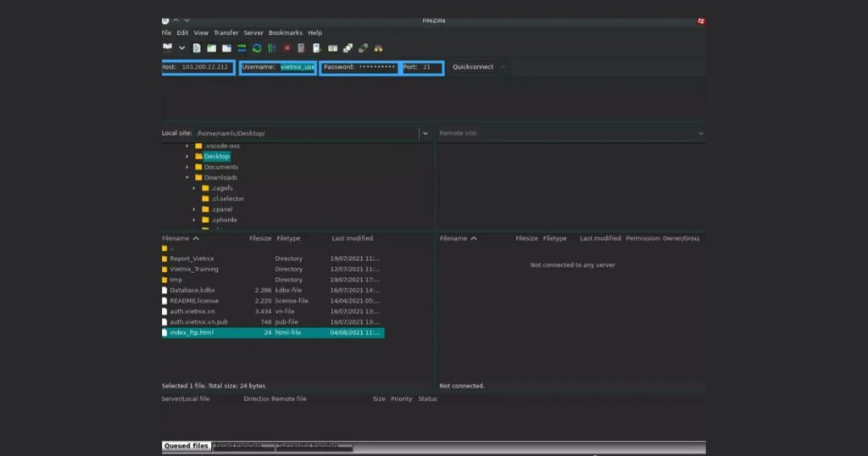Search remote files with binoculars icon

(378, 48)
